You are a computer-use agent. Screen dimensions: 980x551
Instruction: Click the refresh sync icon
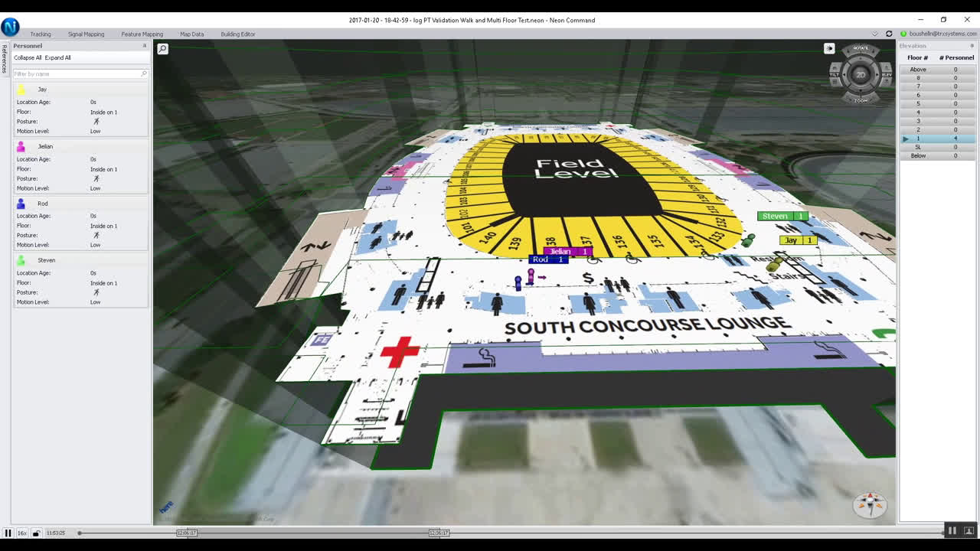(x=889, y=34)
